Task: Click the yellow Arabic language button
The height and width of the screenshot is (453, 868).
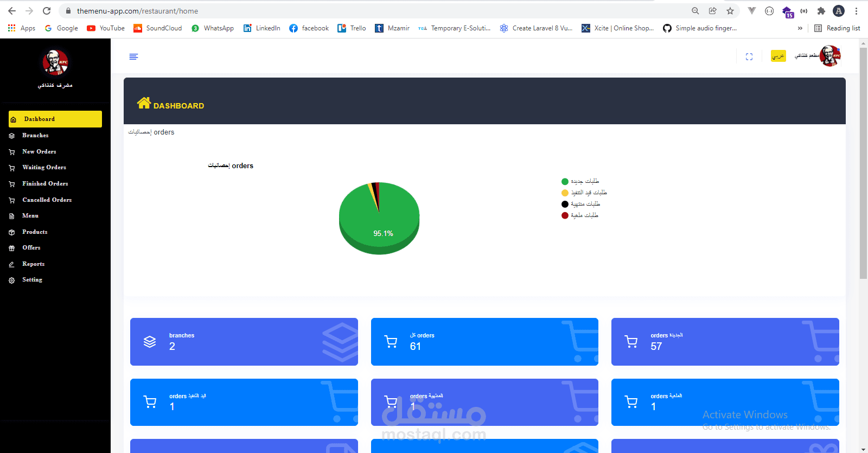Action: [x=778, y=56]
